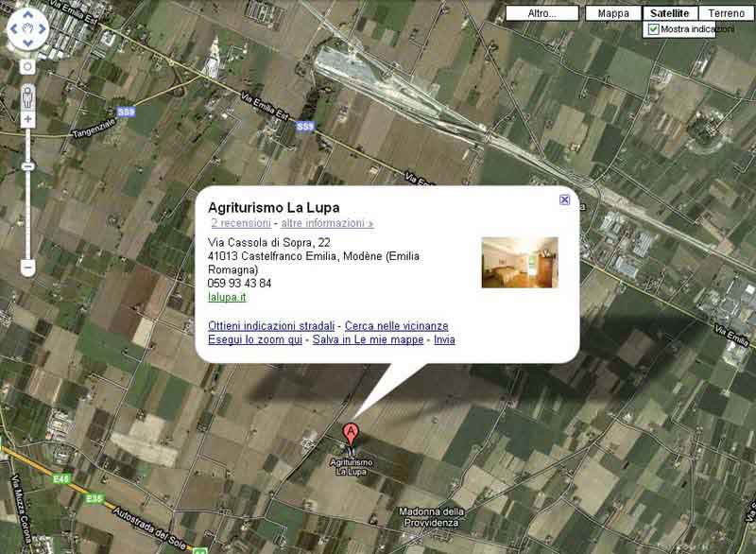
Task: Click the red marker A pin
Action: [x=351, y=435]
